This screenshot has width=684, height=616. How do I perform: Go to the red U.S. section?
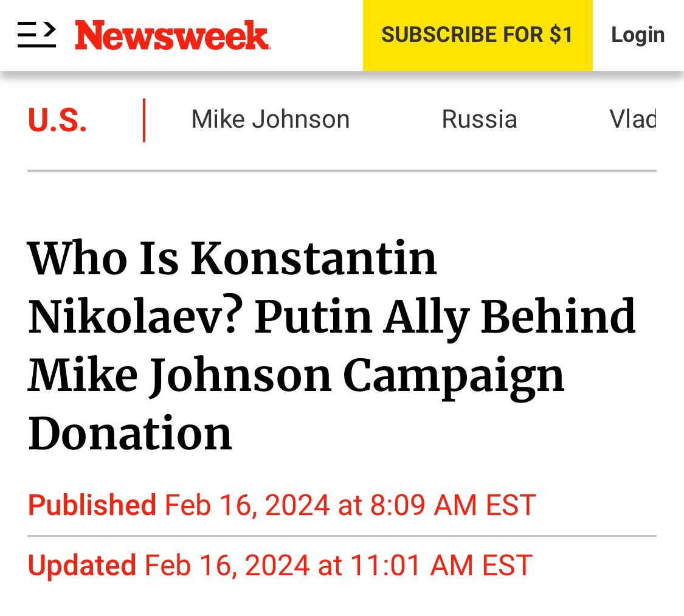[57, 120]
